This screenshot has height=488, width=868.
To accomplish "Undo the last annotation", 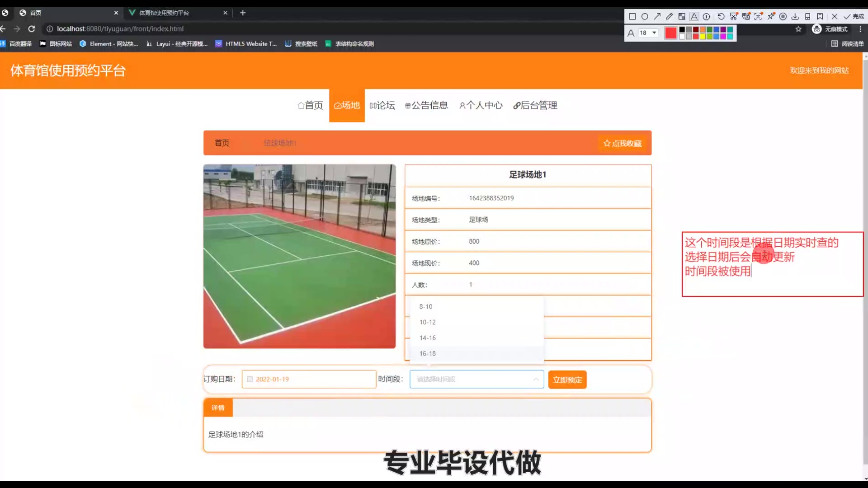I will click(721, 17).
